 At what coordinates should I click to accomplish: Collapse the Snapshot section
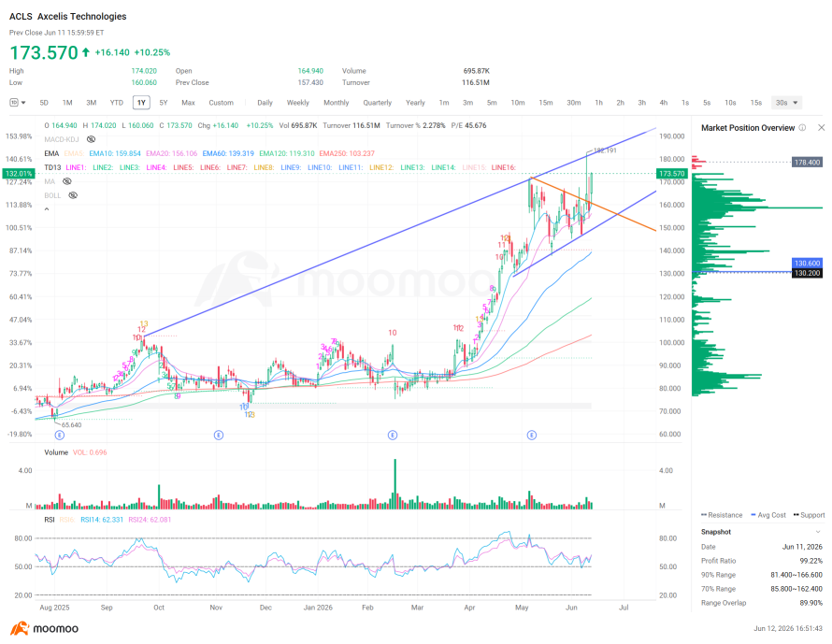pyautogui.click(x=818, y=532)
